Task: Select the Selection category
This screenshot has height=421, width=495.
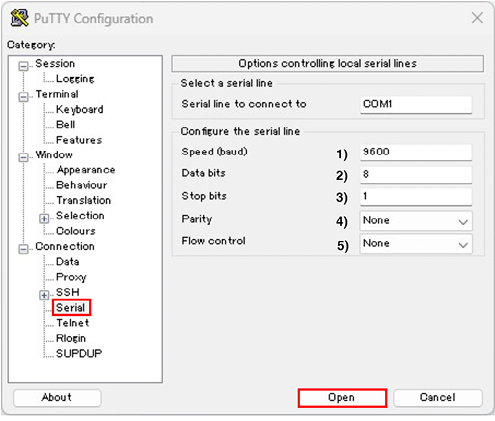Action: pos(80,216)
